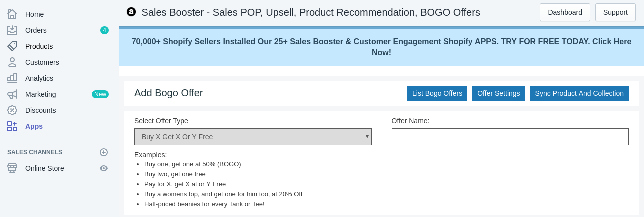The image size is (644, 217).
Task: Click the Products tag icon
Action: click(12, 46)
